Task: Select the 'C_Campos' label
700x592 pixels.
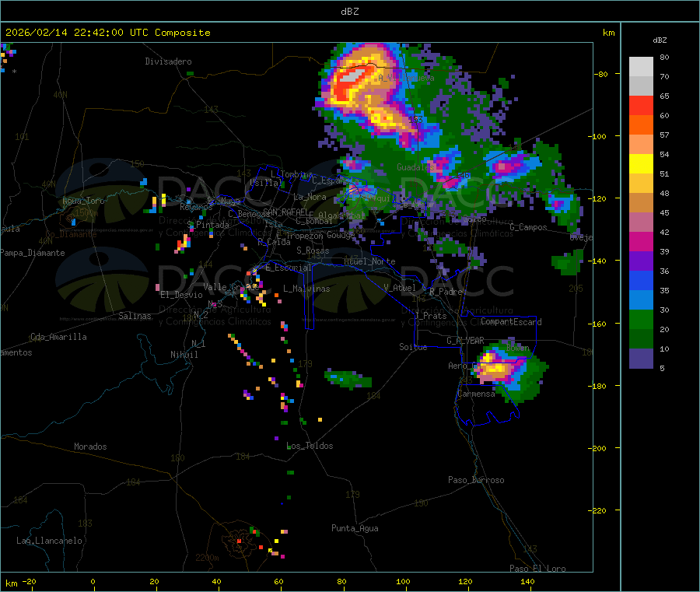Action: click(x=528, y=227)
